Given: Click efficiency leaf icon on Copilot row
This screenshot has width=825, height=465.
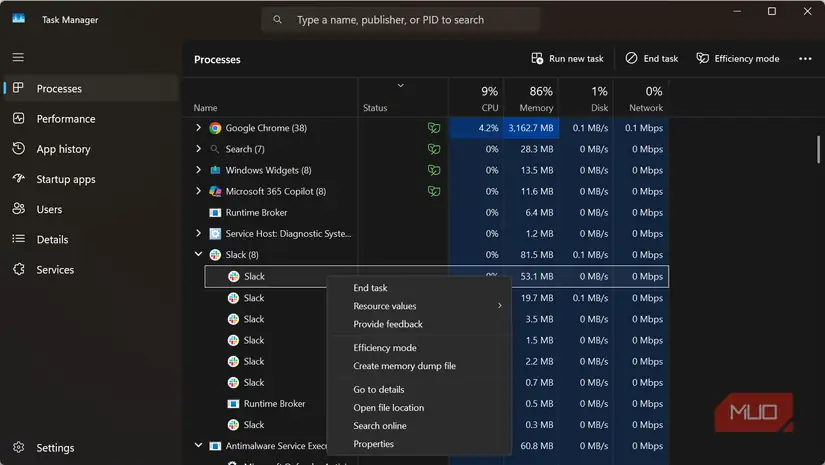Looking at the screenshot, I should [x=434, y=191].
